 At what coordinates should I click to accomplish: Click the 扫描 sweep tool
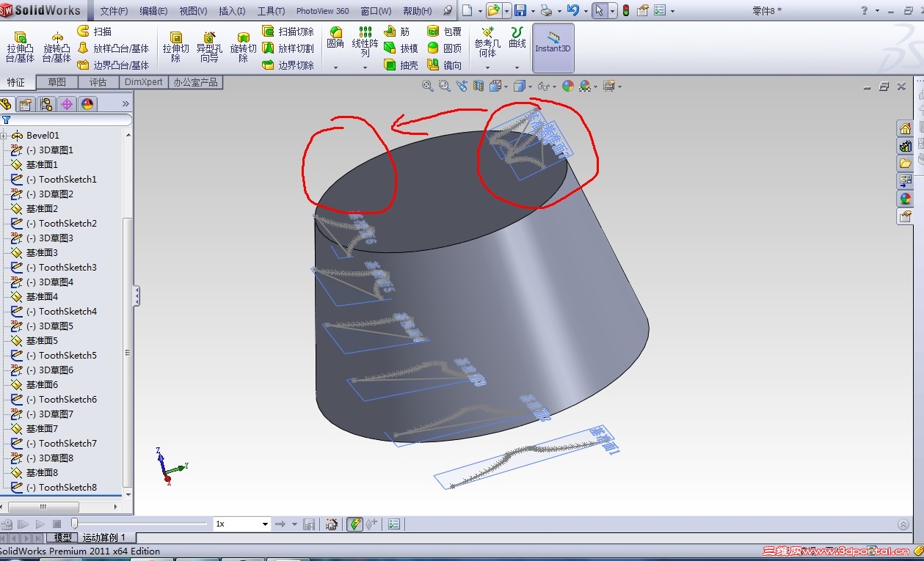point(94,32)
